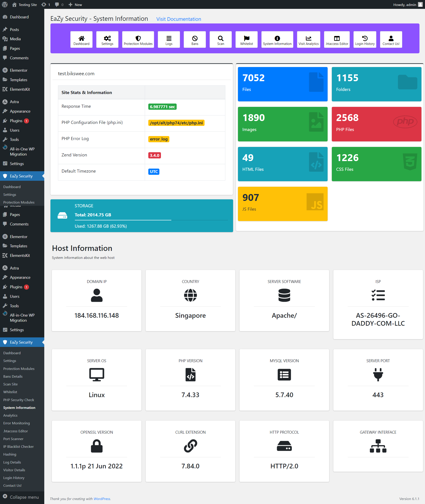Screen dimensions: 425x504
Task: Click the admin avatar next to Howdy
Action: 420,5
